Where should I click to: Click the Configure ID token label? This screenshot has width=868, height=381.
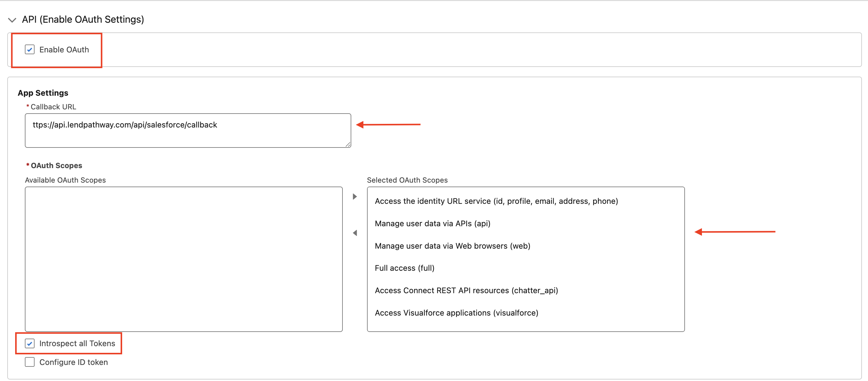pyautogui.click(x=73, y=362)
